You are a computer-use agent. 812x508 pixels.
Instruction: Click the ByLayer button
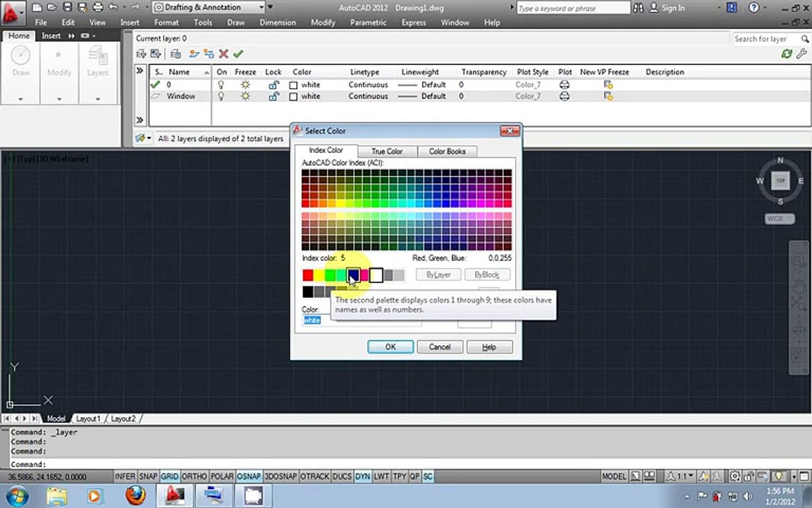tap(438, 274)
